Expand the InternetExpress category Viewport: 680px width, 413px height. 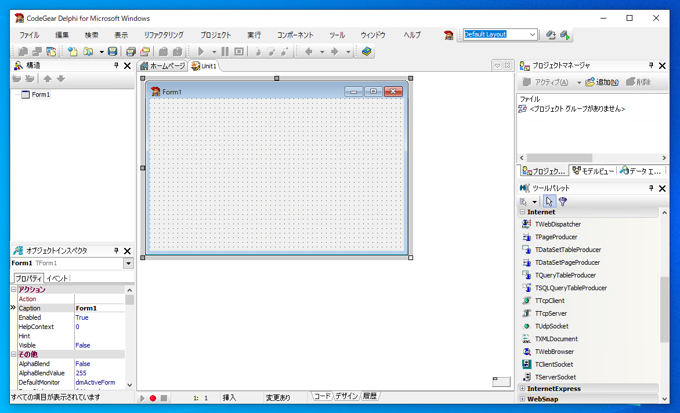click(x=523, y=389)
